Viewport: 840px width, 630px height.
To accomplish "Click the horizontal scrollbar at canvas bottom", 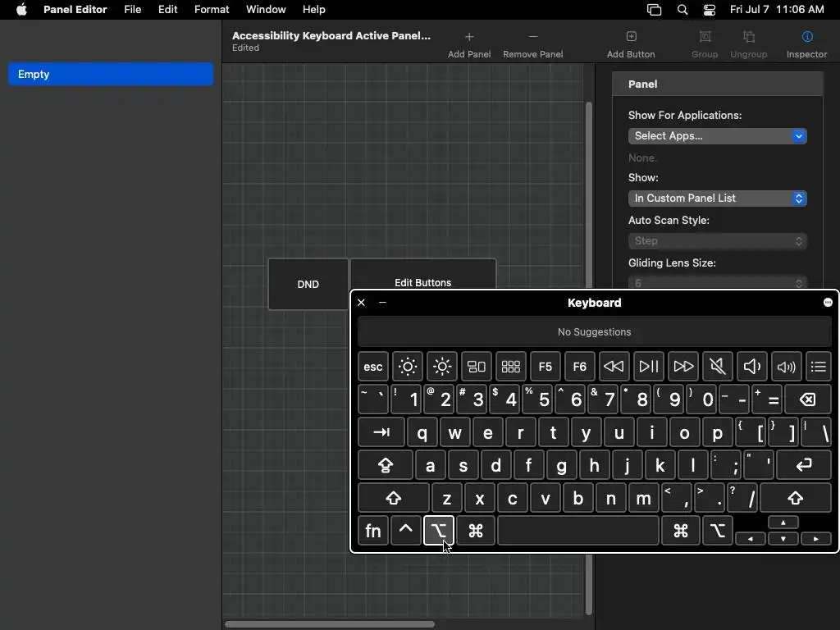I will click(330, 624).
